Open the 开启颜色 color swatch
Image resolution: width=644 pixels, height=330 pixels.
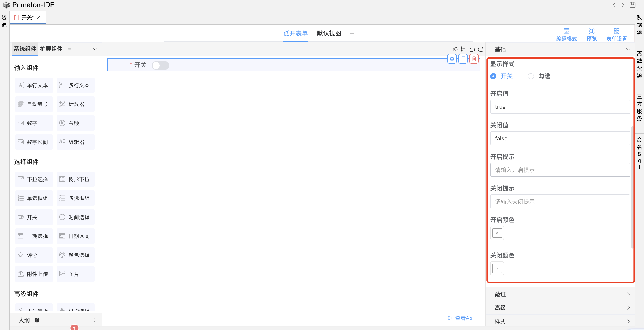tap(497, 233)
